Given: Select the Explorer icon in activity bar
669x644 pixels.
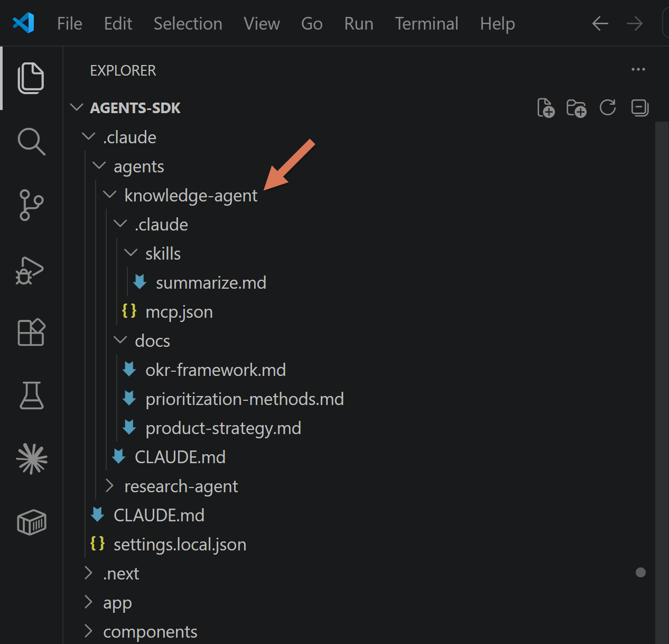Looking at the screenshot, I should coord(31,78).
